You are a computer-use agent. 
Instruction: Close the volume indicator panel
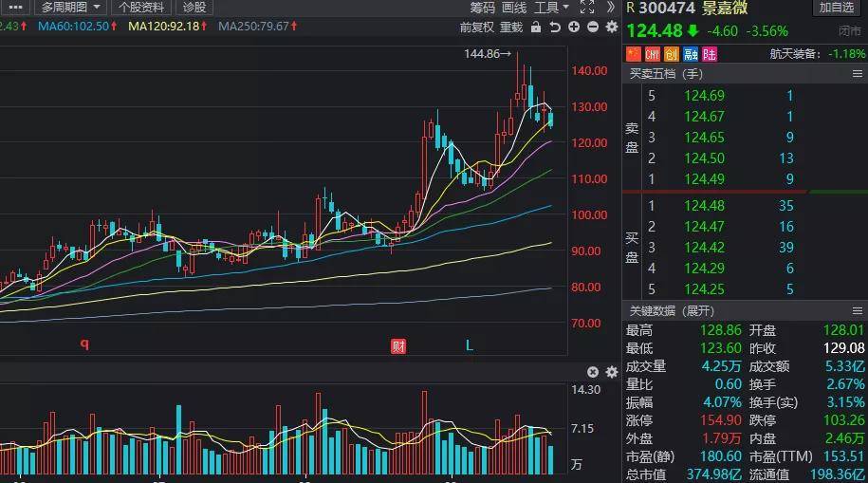[x=593, y=372]
